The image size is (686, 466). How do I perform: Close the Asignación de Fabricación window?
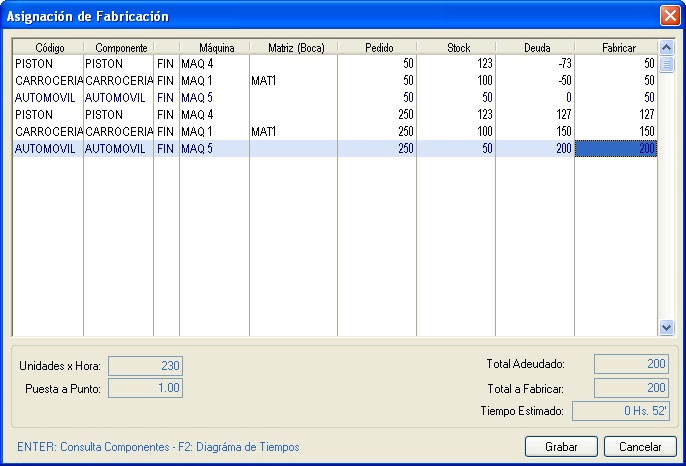[x=669, y=16]
